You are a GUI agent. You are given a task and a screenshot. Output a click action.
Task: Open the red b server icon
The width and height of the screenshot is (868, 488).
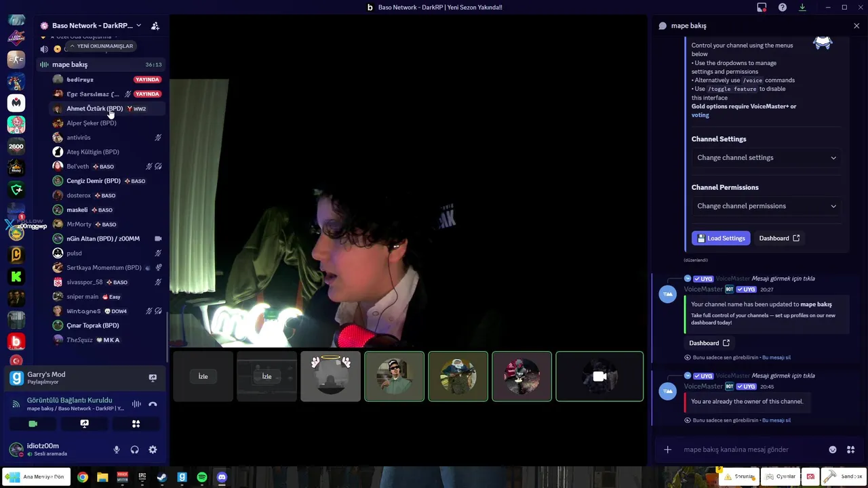16,342
